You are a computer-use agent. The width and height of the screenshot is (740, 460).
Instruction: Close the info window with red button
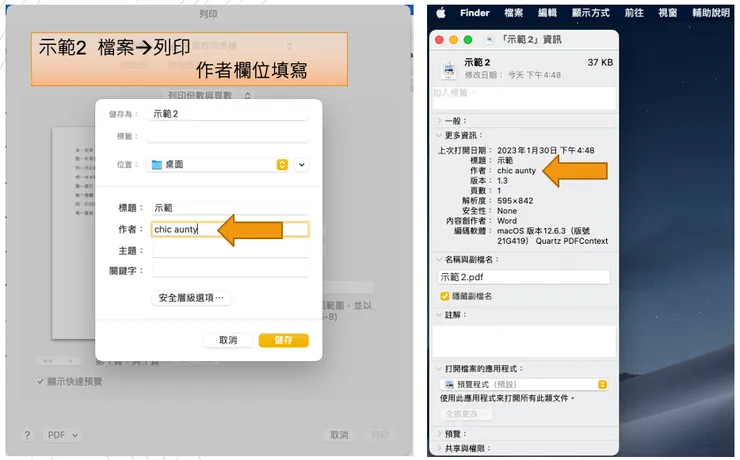[x=439, y=40]
